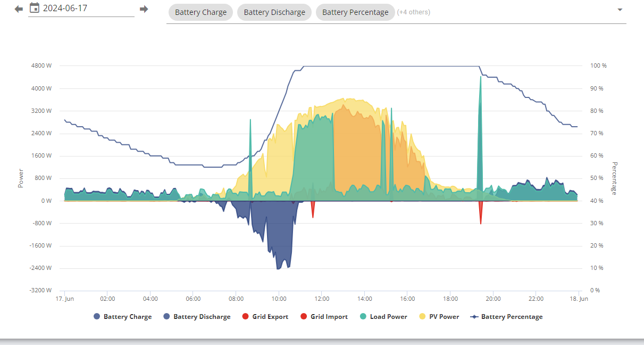644x345 pixels.
Task: Toggle Battery Charge series in legend
Action: [123, 317]
